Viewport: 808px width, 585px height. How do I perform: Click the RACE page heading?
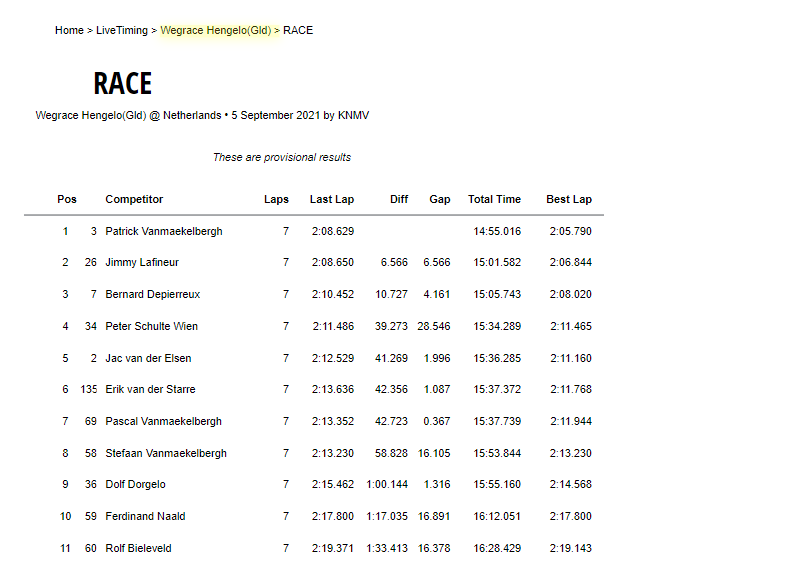(122, 83)
